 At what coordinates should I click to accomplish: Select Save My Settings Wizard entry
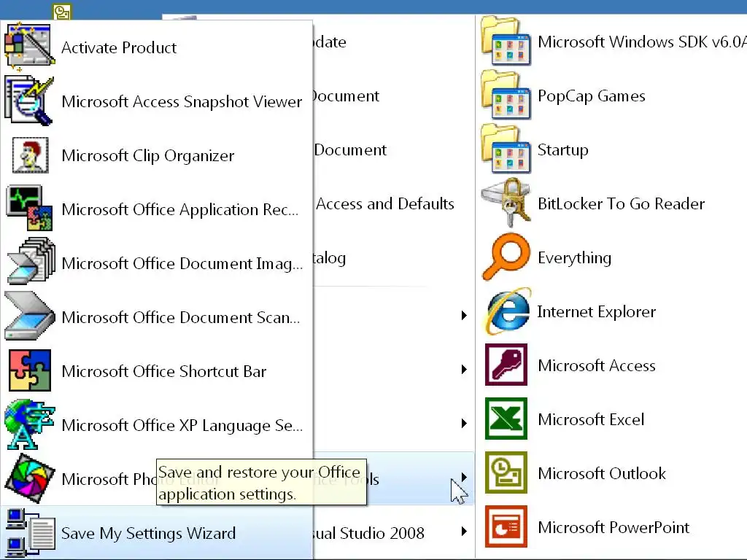pos(157,533)
